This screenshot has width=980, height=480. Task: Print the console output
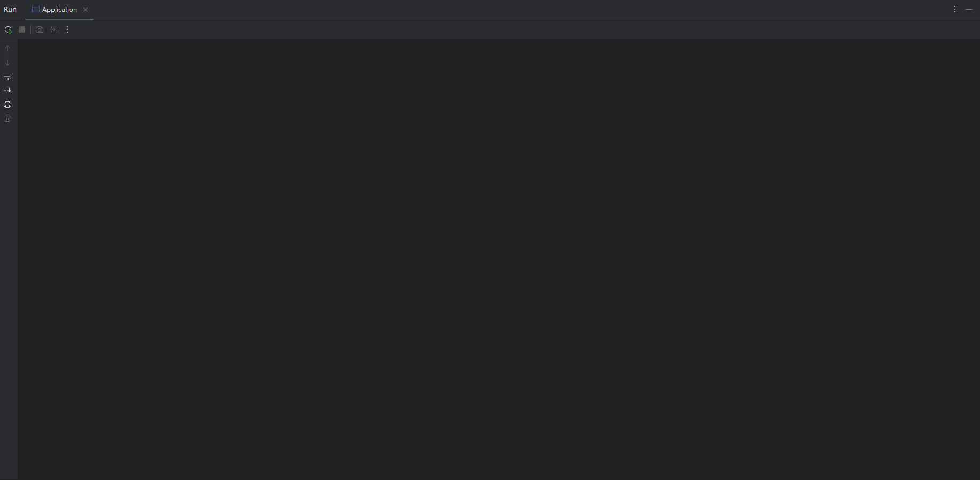tap(7, 104)
